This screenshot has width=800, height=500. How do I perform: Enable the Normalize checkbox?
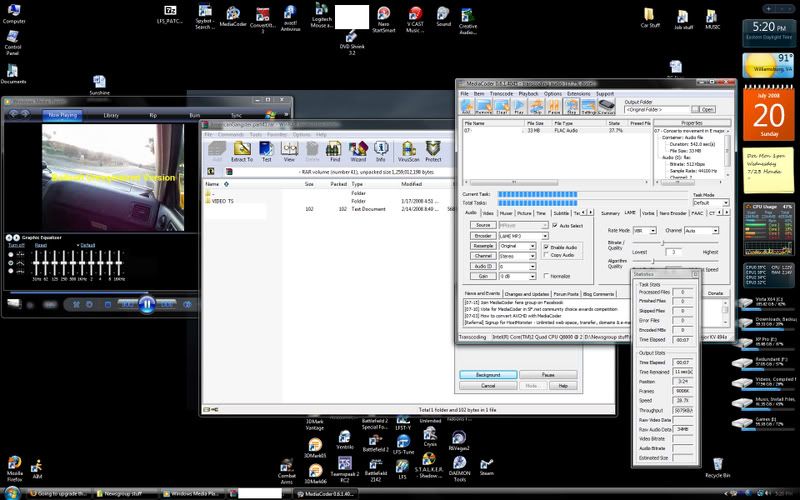pyautogui.click(x=546, y=276)
